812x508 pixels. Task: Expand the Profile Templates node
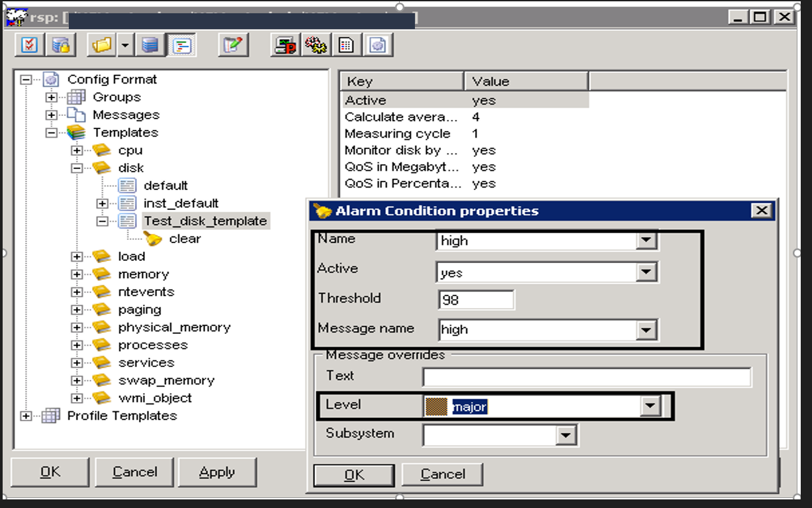(26, 416)
